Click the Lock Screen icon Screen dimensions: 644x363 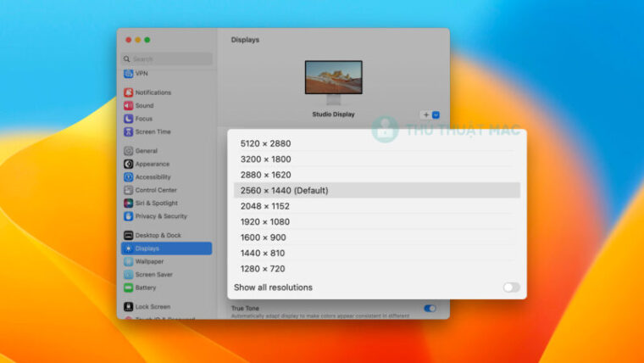(129, 307)
